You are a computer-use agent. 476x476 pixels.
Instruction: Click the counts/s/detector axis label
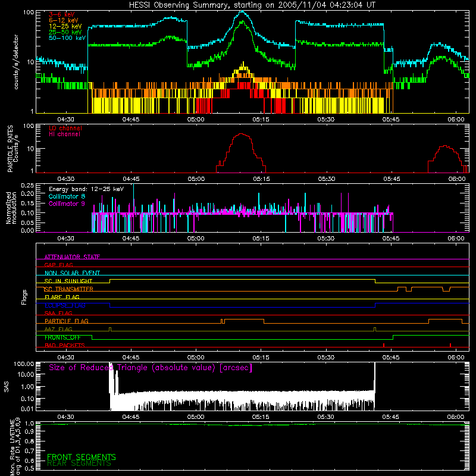click(16, 62)
